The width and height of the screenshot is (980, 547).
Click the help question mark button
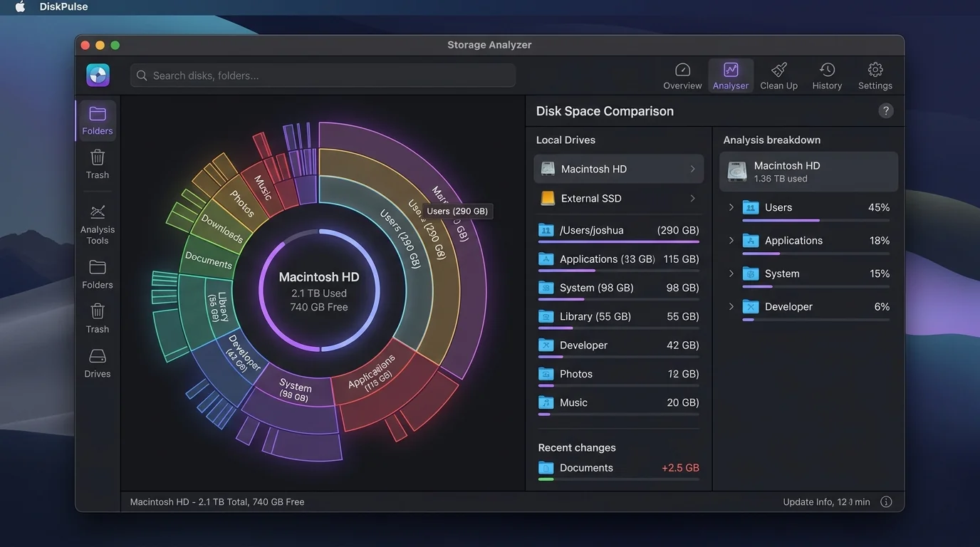click(x=886, y=110)
